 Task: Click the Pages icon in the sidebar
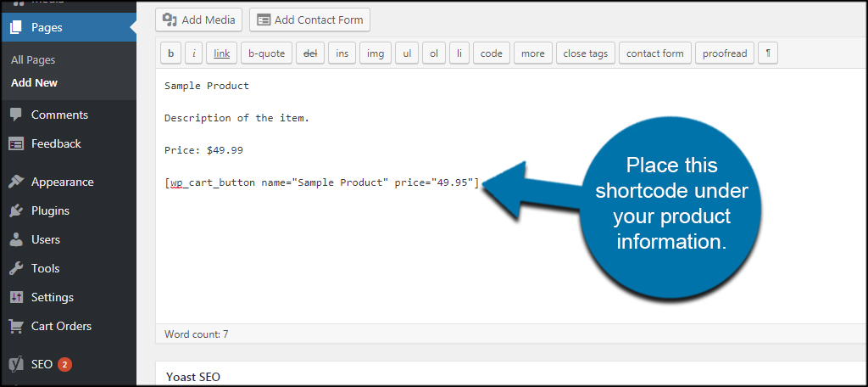tap(16, 27)
